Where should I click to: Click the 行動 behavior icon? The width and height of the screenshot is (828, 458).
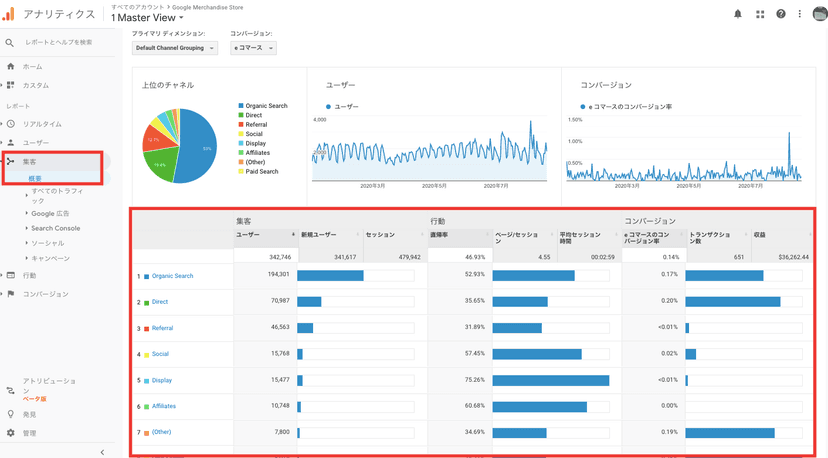(11, 275)
